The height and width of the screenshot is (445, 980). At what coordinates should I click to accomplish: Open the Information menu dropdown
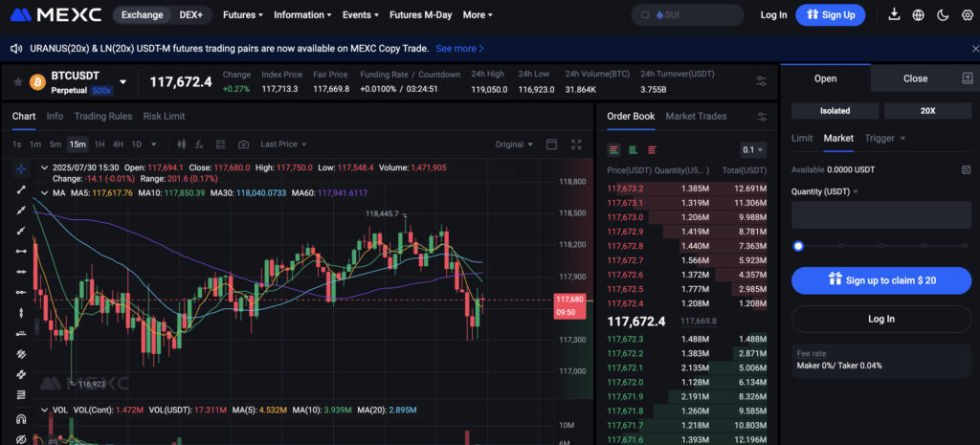[x=302, y=15]
